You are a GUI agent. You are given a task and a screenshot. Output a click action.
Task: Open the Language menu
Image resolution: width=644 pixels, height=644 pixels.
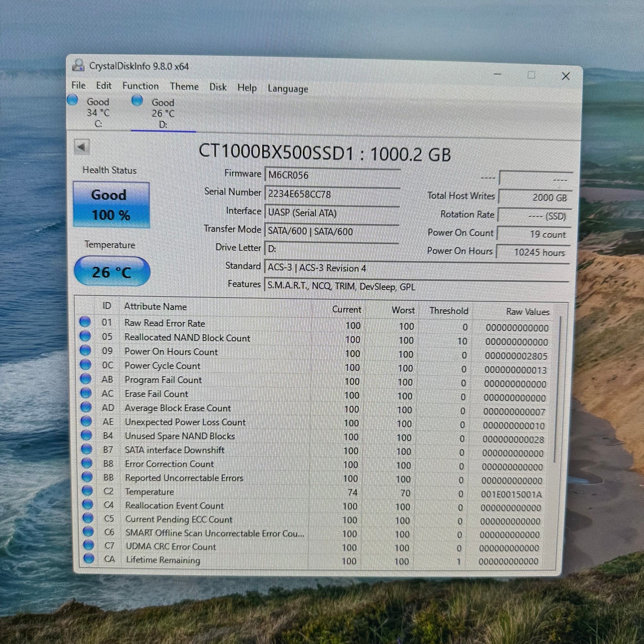click(x=288, y=89)
